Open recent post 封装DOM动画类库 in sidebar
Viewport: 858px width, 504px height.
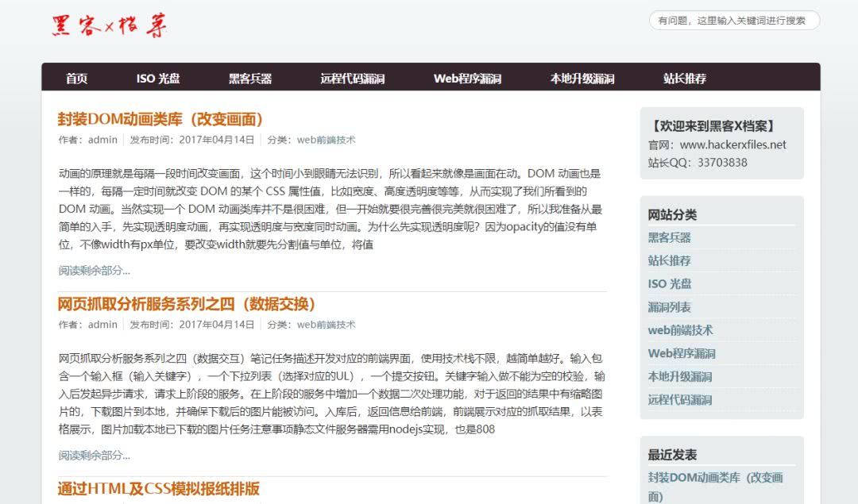[x=715, y=487]
